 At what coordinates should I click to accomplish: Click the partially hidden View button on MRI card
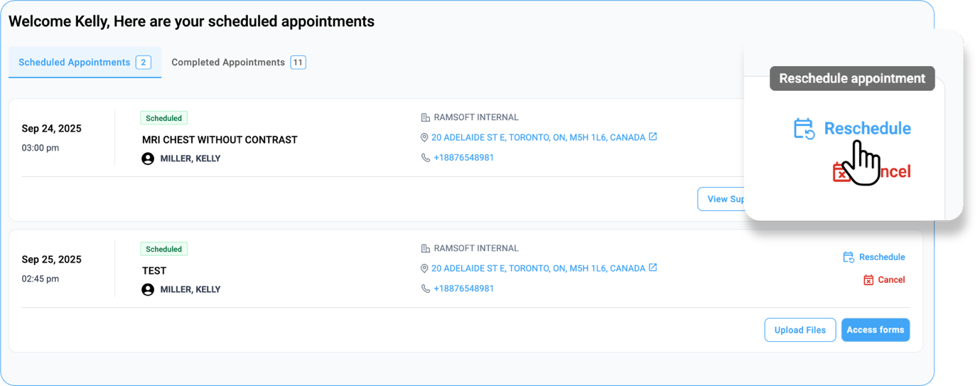(721, 199)
